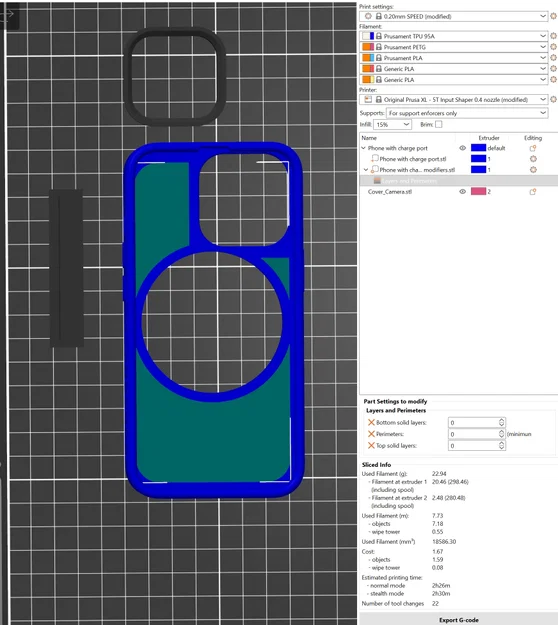
Task: Click gear icon beside first Generic PLA
Action: coord(553,69)
